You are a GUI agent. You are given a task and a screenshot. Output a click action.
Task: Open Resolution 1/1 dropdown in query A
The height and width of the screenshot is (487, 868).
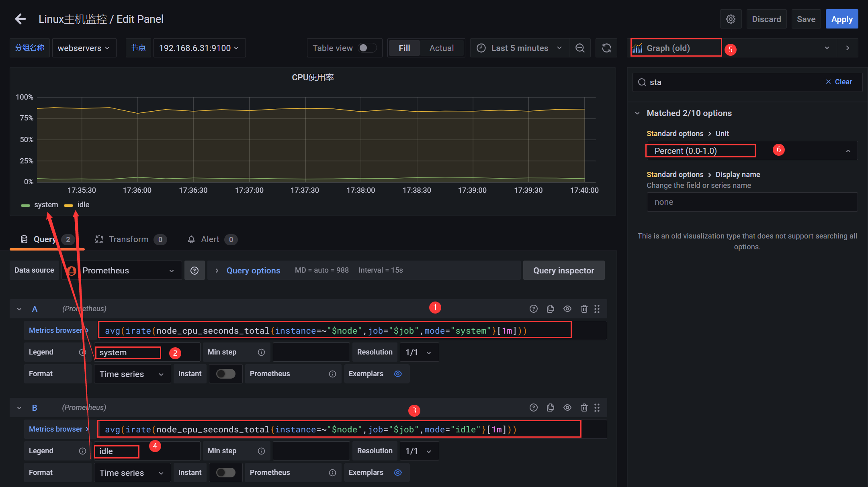point(419,352)
